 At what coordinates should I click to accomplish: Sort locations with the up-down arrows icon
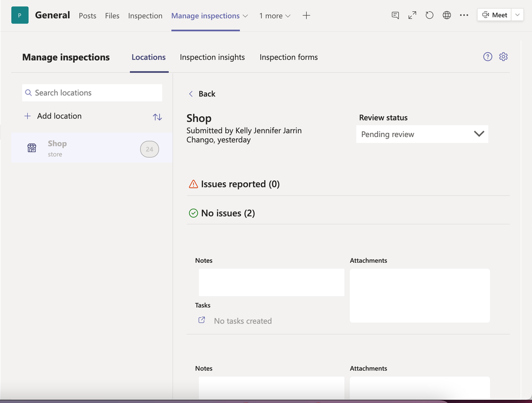coord(157,117)
